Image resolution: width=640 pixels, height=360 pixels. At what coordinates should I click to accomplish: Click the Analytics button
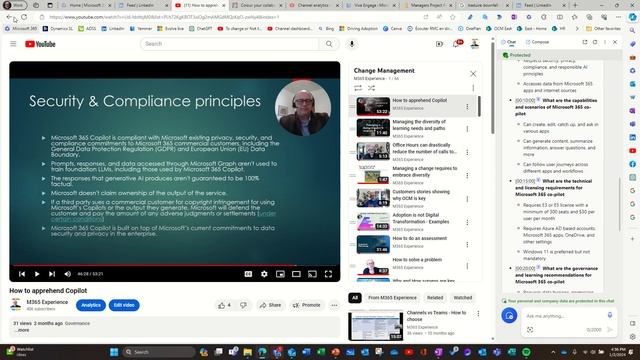pyautogui.click(x=91, y=305)
